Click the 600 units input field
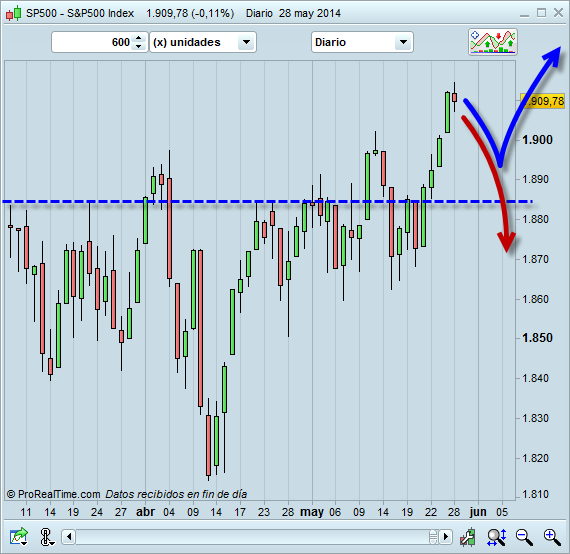Viewport: 570px width, 554px height. click(93, 42)
